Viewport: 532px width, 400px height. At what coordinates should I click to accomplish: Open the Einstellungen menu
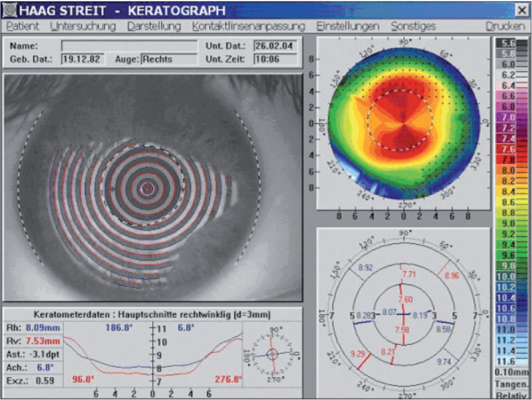[347, 26]
